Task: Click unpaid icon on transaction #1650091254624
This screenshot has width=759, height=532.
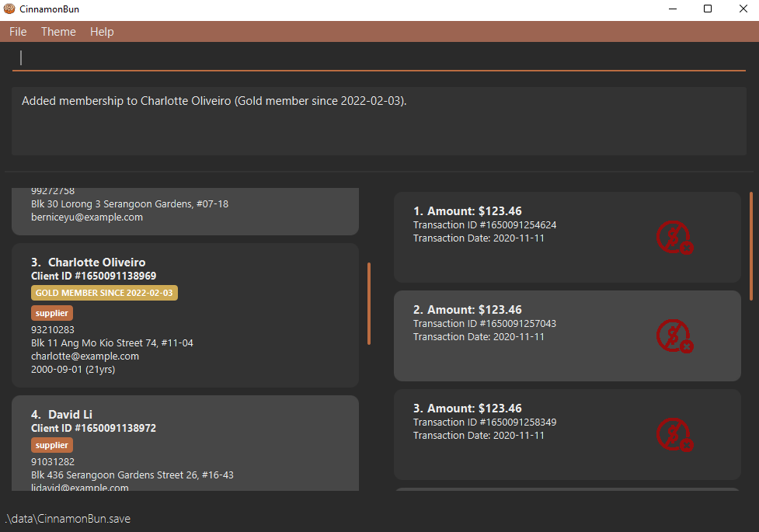Action: [x=675, y=238]
